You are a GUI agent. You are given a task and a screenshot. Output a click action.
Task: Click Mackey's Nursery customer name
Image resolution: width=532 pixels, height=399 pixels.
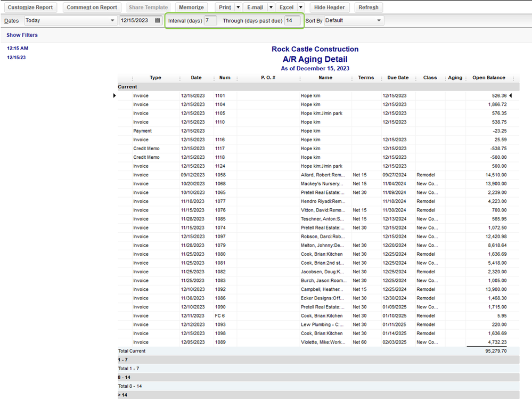pyautogui.click(x=322, y=184)
